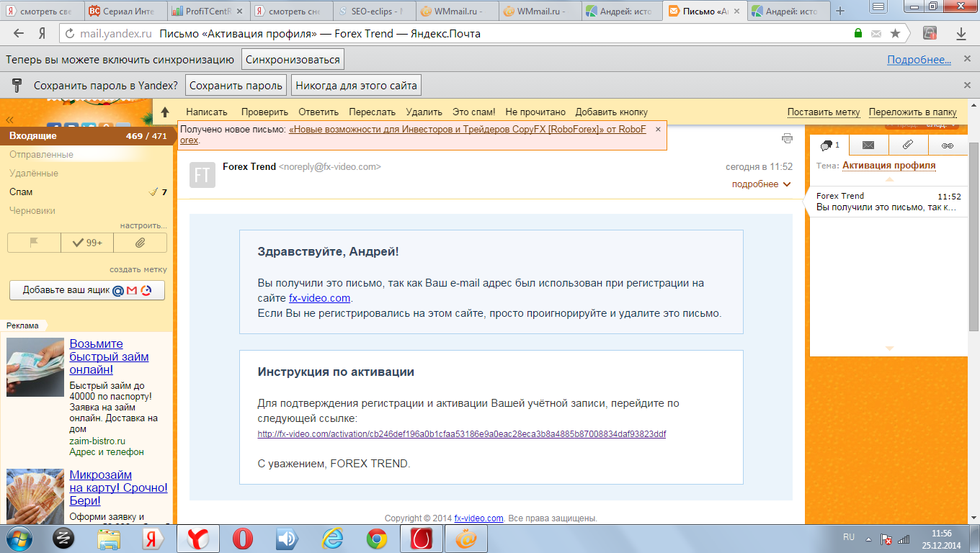Click Проверить to check mail
This screenshot has height=553, width=980.
click(264, 112)
